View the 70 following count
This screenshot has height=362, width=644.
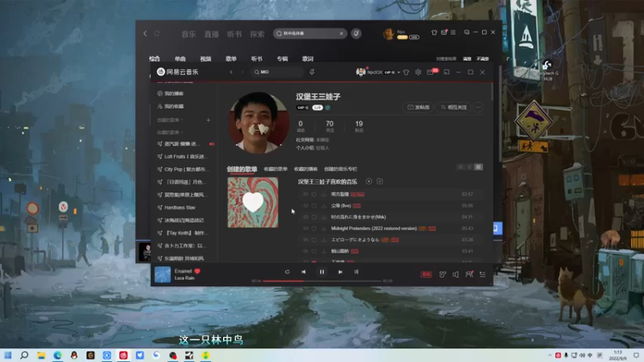point(329,126)
